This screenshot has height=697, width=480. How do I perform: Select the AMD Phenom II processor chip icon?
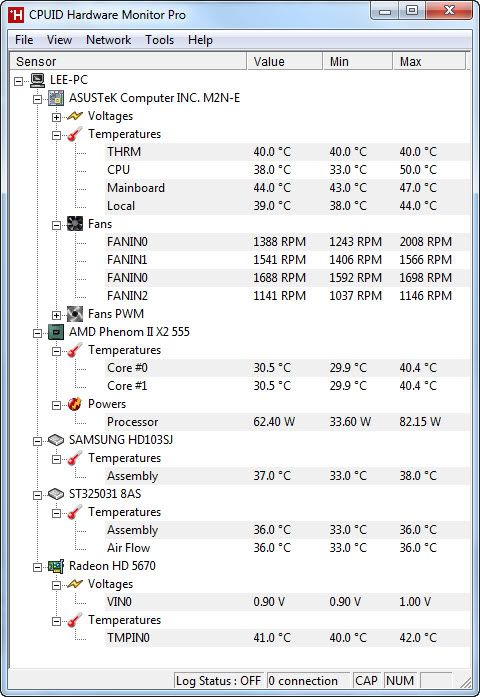click(x=56, y=332)
